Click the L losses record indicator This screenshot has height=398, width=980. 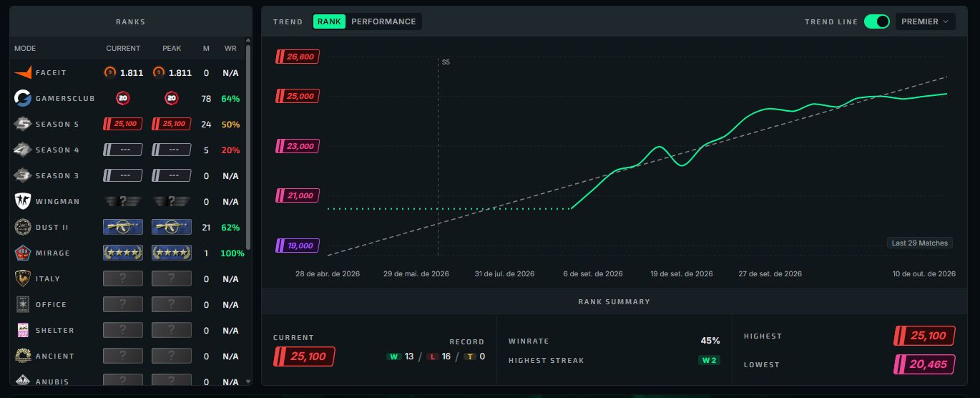432,356
